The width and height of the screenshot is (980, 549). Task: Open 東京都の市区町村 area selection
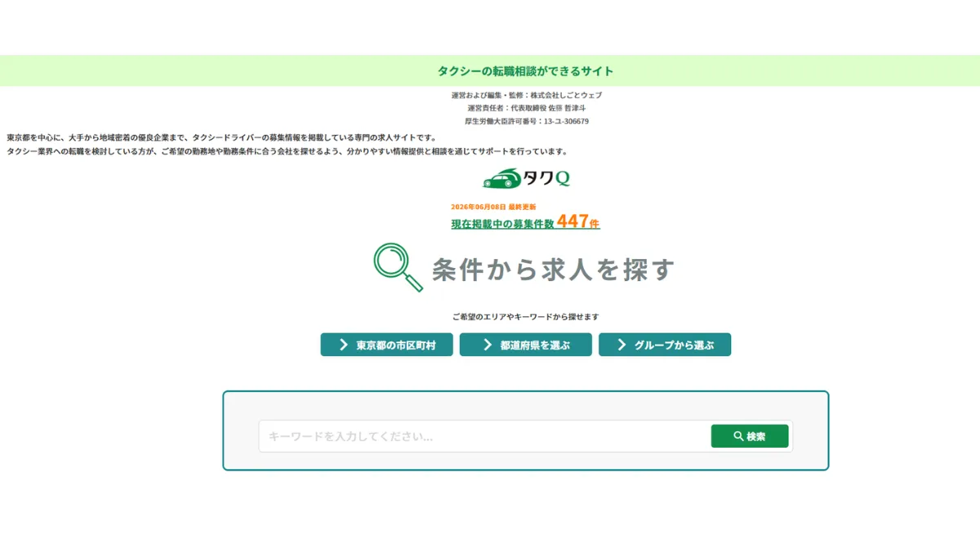(386, 345)
